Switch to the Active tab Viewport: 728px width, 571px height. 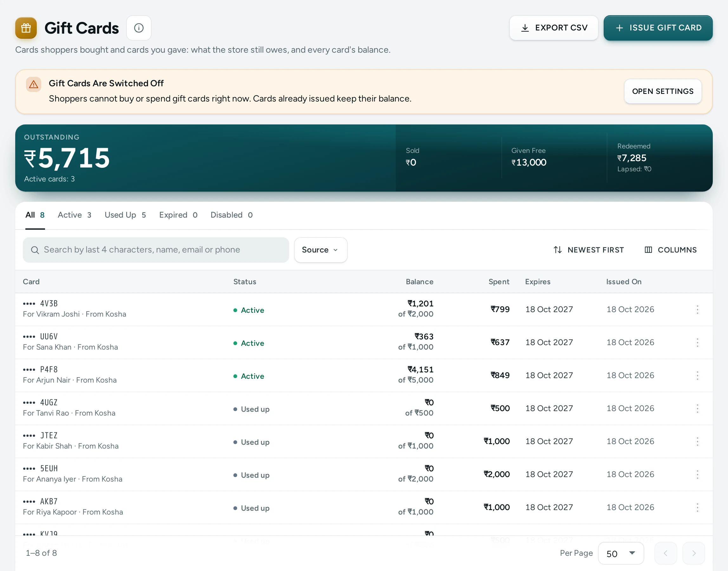coord(75,215)
